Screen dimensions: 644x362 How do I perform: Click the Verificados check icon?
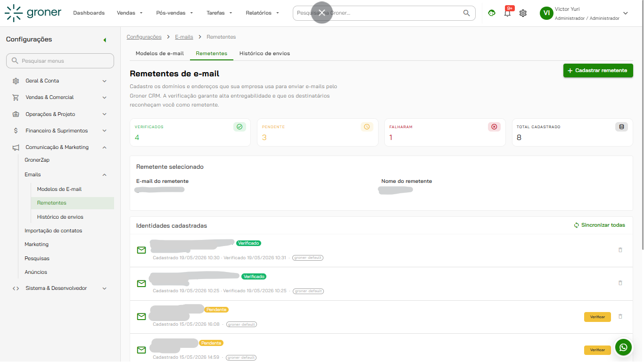click(239, 127)
